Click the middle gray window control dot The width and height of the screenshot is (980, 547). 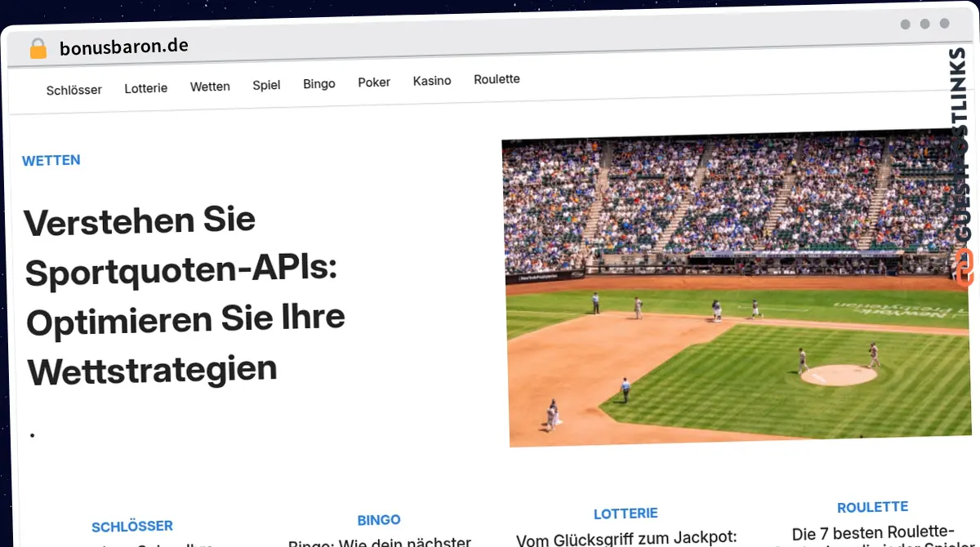(x=925, y=24)
